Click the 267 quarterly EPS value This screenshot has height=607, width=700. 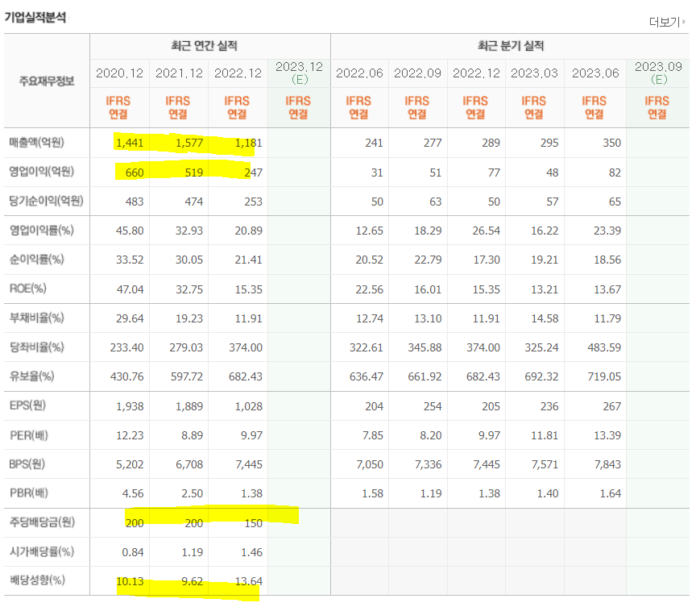pos(611,406)
